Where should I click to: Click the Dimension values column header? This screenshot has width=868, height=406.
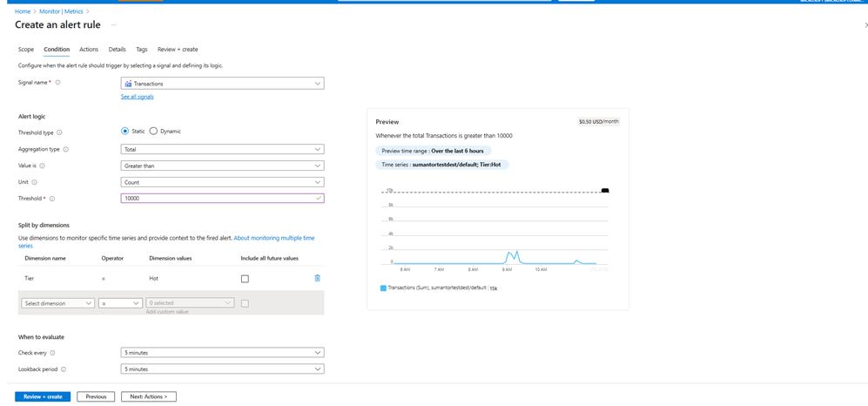pyautogui.click(x=170, y=258)
